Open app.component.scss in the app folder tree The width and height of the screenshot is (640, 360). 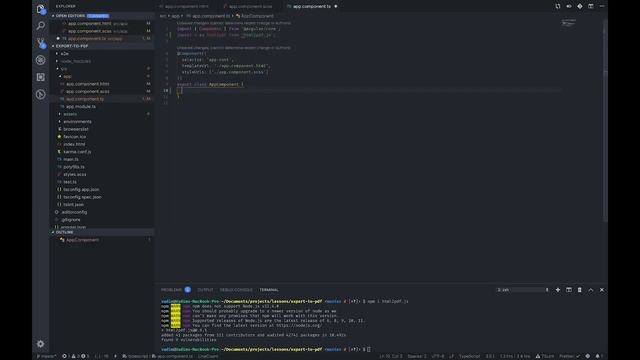click(x=87, y=91)
